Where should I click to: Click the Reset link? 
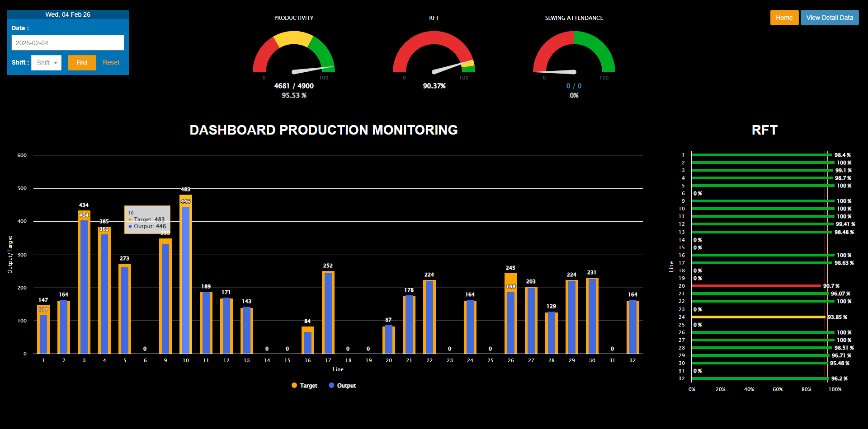[x=111, y=63]
